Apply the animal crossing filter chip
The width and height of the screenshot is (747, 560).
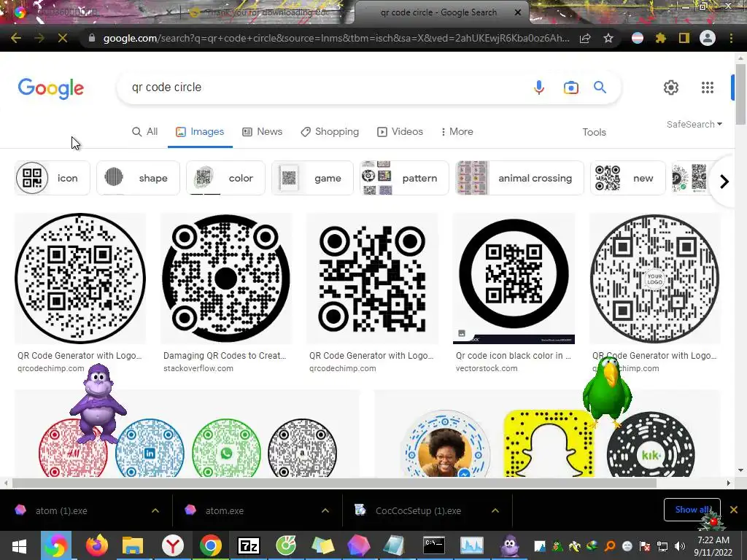(519, 178)
